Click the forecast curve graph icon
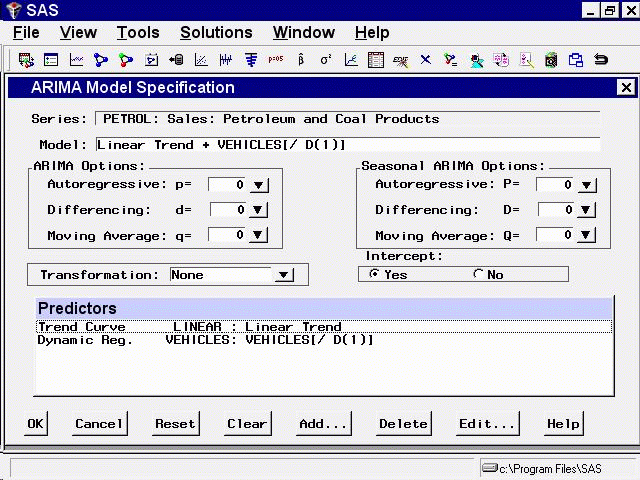 [x=351, y=60]
